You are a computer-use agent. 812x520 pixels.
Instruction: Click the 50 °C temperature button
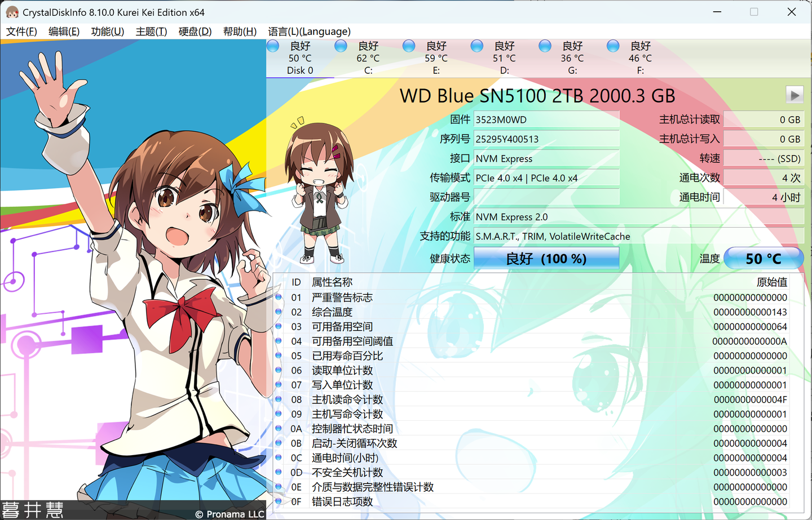pos(764,258)
